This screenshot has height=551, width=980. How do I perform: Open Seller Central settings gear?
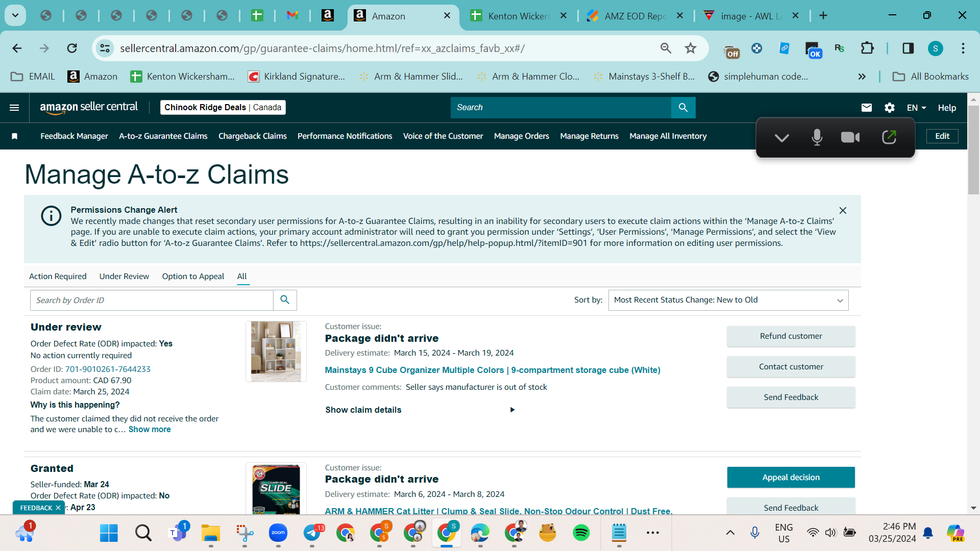point(890,108)
